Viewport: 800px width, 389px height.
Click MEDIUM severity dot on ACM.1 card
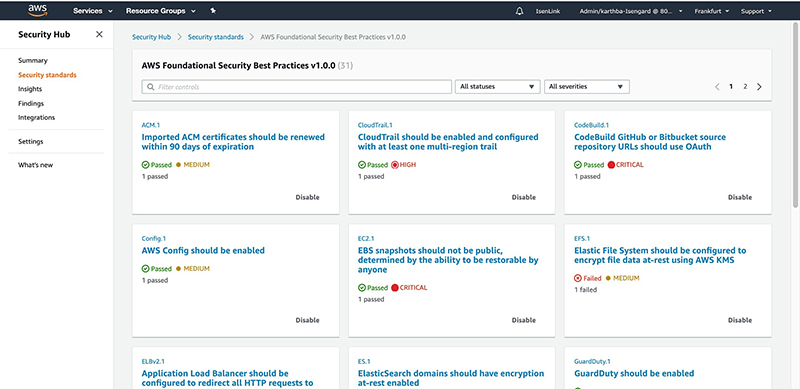click(179, 165)
